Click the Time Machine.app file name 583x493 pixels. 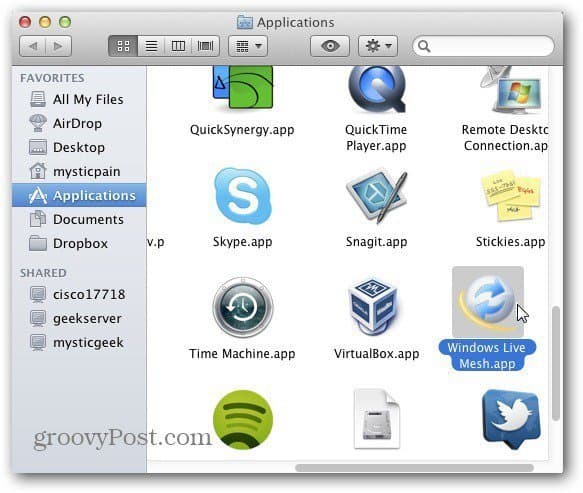(x=242, y=354)
